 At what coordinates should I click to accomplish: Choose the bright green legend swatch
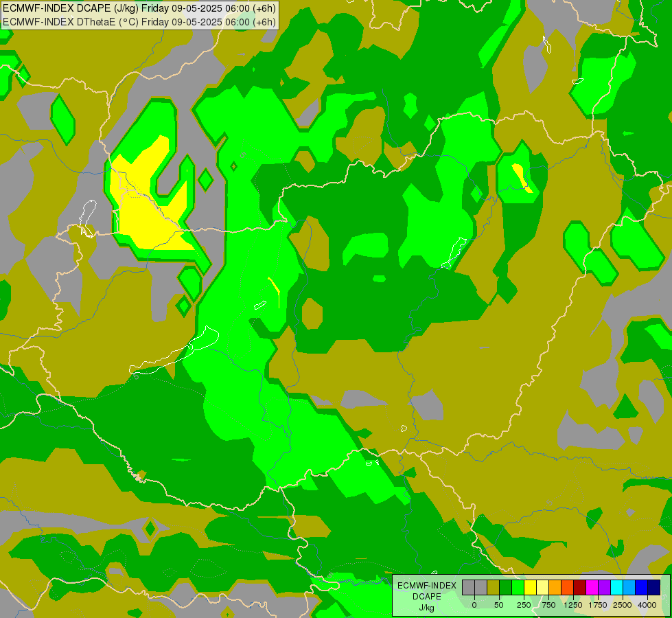(x=518, y=588)
